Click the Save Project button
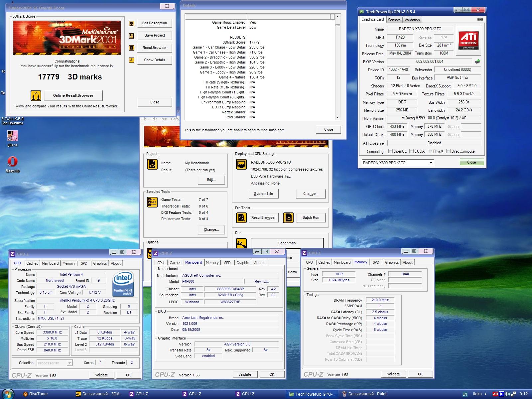This screenshot has height=399, width=532. pos(155,36)
